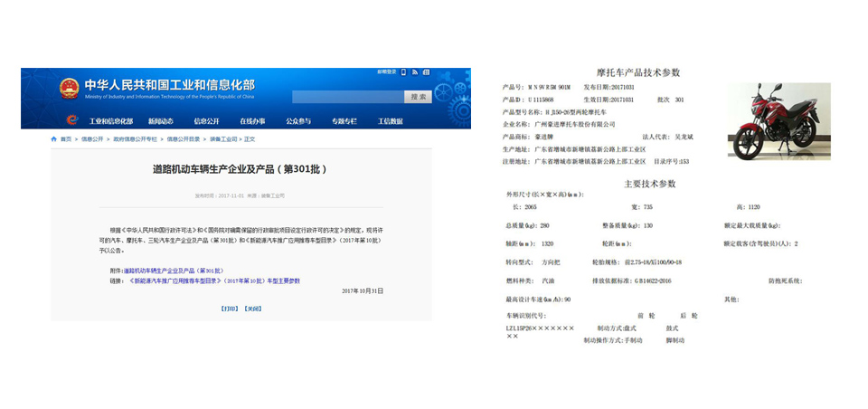Open the mobile version phone icon
Viewport: 868px width, 409px height.
click(x=403, y=72)
